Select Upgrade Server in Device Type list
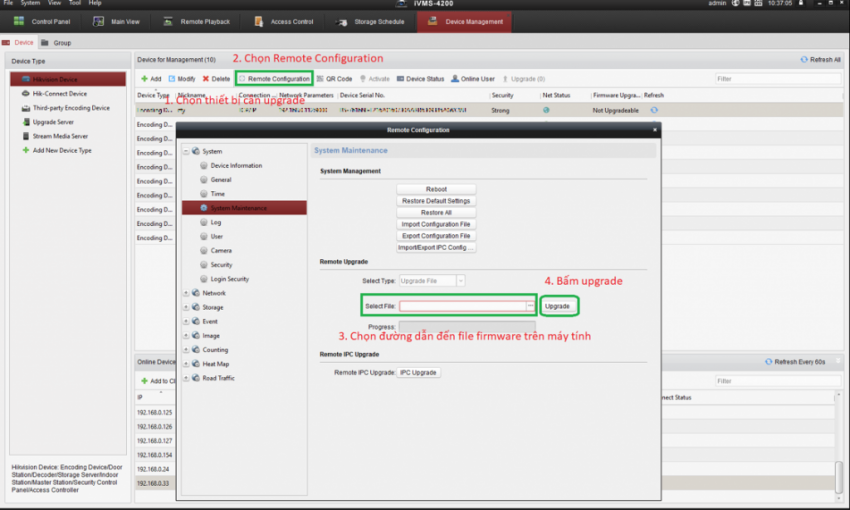Image resolution: width=850 pixels, height=510 pixels. point(26,122)
